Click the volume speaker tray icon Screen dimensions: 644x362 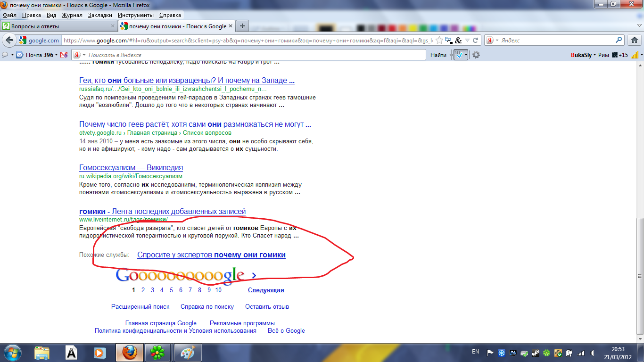click(593, 353)
